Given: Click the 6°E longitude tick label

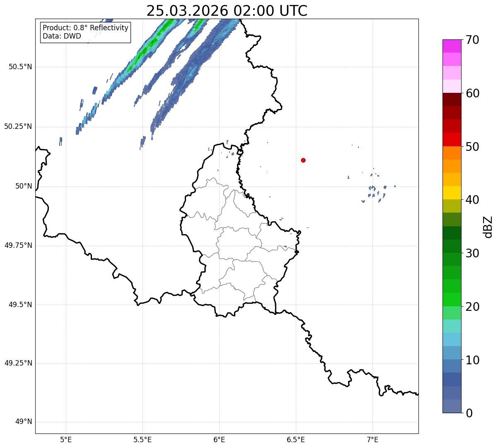Looking at the screenshot, I should click(x=219, y=439).
